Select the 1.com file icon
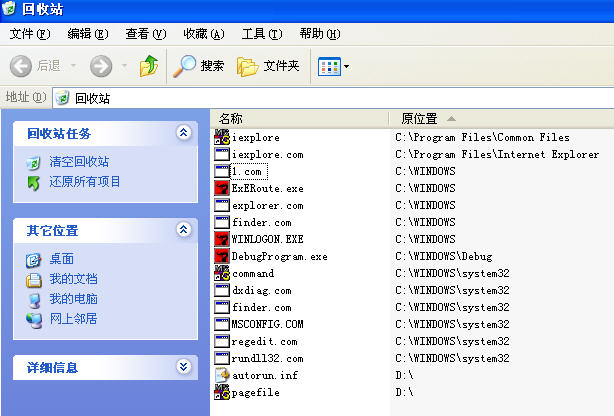The width and height of the screenshot is (614, 416). click(x=222, y=171)
